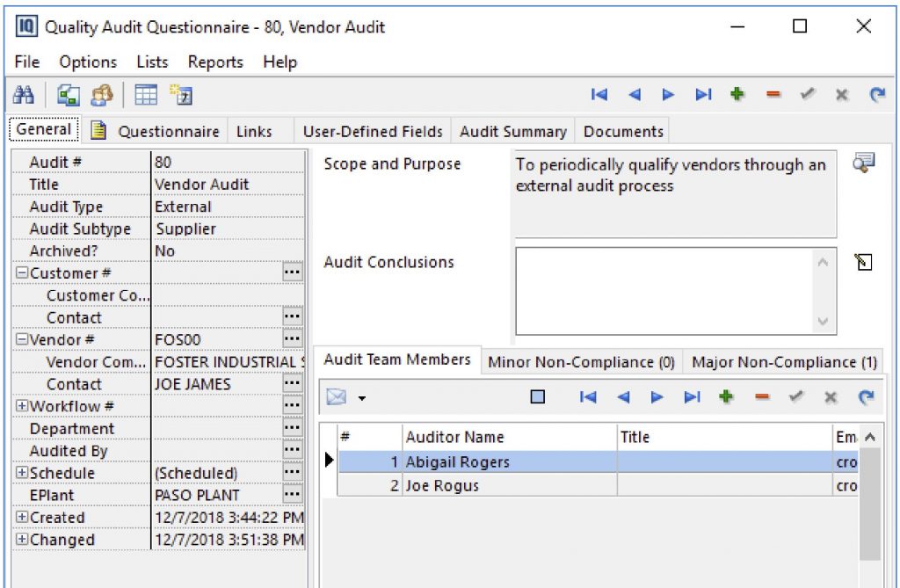Click the Audit Conclusions edit icon
Screen dimensions: 900x588
tap(863, 262)
